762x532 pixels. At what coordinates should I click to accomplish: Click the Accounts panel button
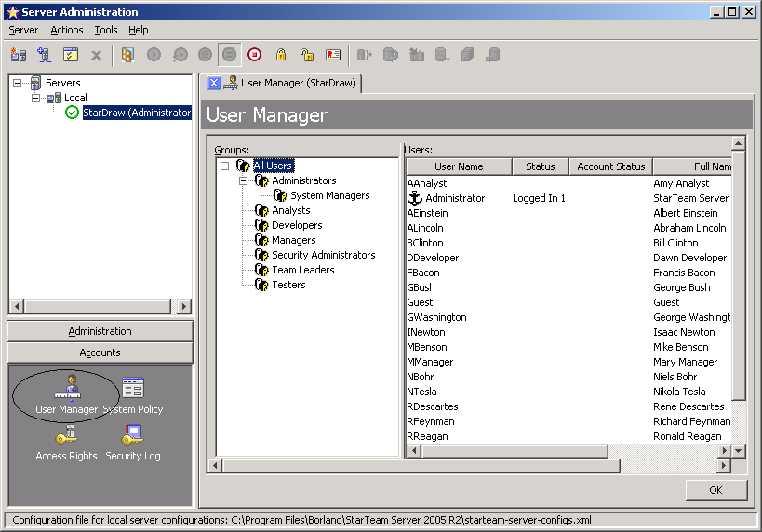[100, 352]
